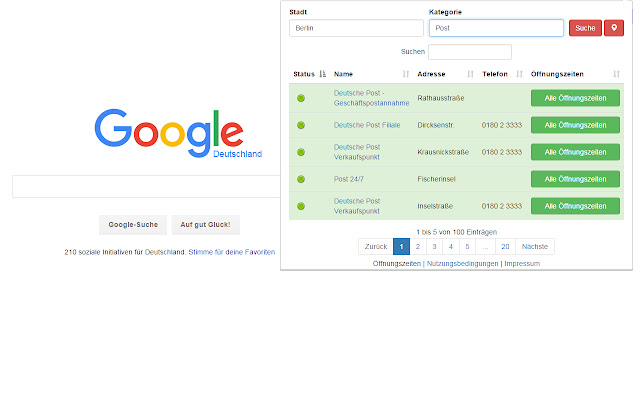
Task: Click the Fischerinsel address cell
Action: pyautogui.click(x=436, y=179)
